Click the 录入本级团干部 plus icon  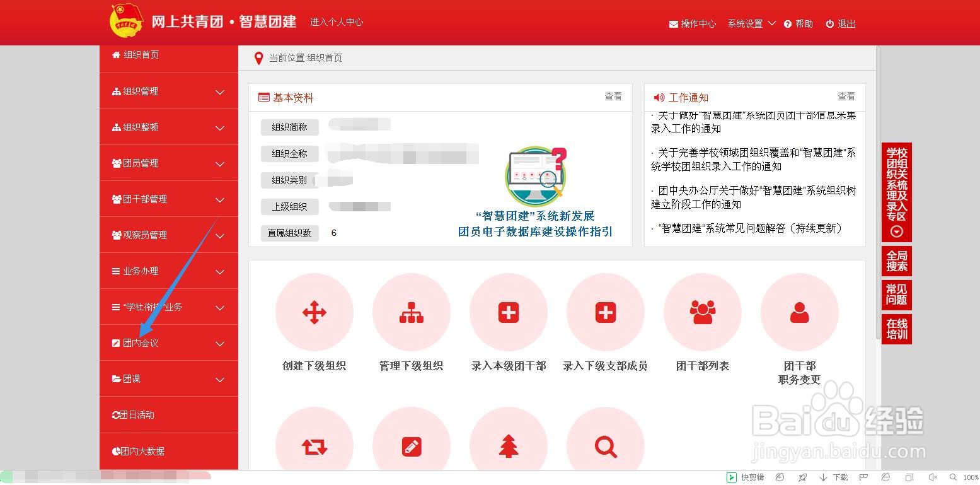(x=508, y=312)
